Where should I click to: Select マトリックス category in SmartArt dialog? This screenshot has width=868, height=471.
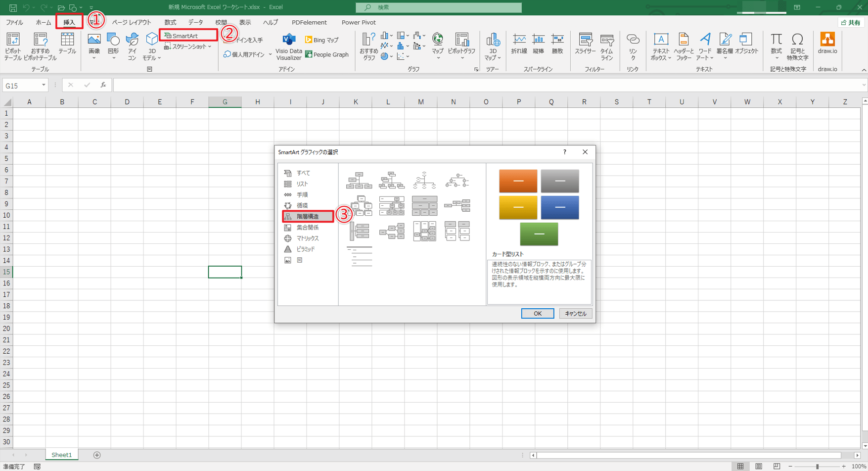click(308, 238)
